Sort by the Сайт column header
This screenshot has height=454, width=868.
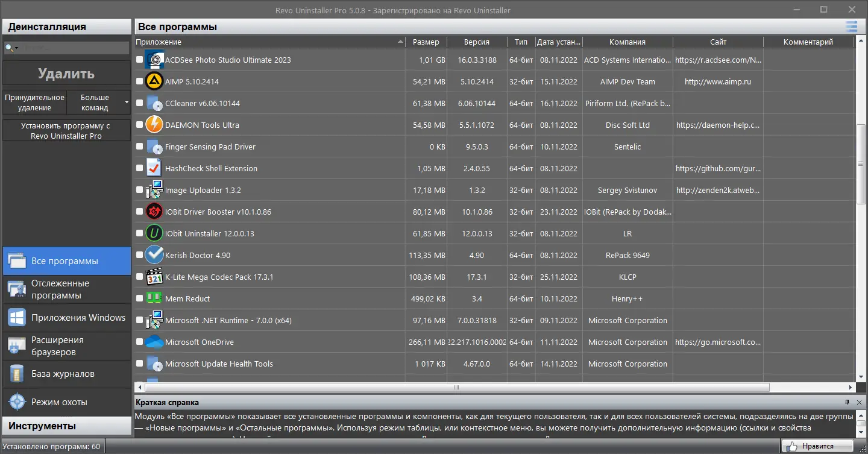[718, 42]
